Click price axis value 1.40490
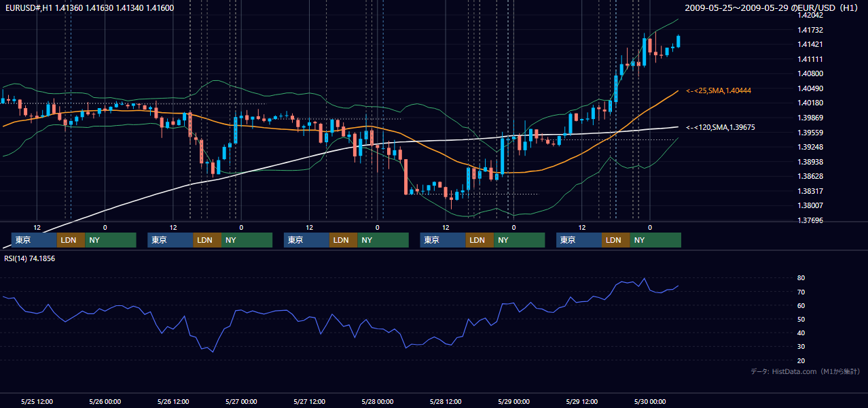The width and height of the screenshot is (868, 408). click(810, 88)
